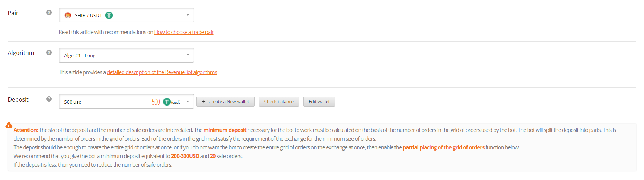
Task: Click the help icon next to Algorithm
Action: (49, 53)
